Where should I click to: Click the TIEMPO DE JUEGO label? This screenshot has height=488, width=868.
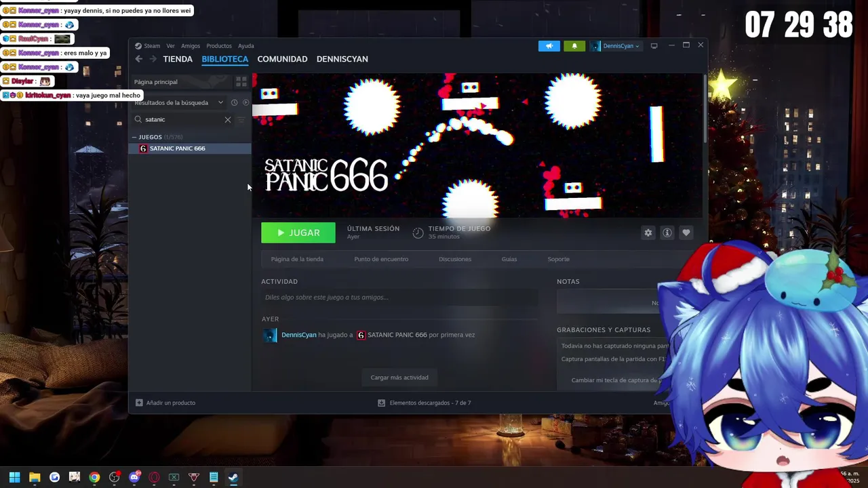point(459,228)
